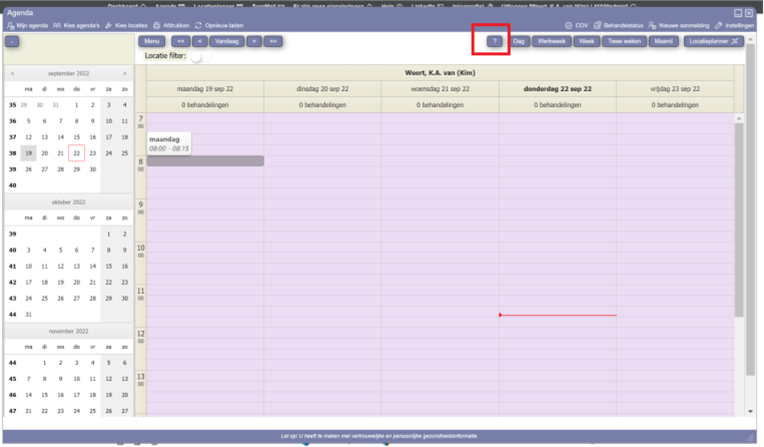Click the Vandaag button
The width and height of the screenshot is (764, 447).
click(227, 41)
